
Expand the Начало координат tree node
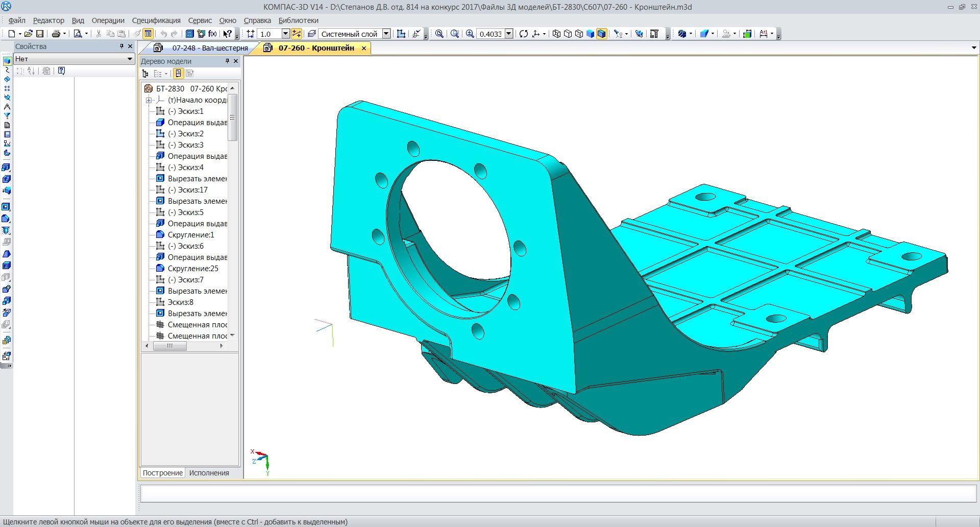coord(149,100)
